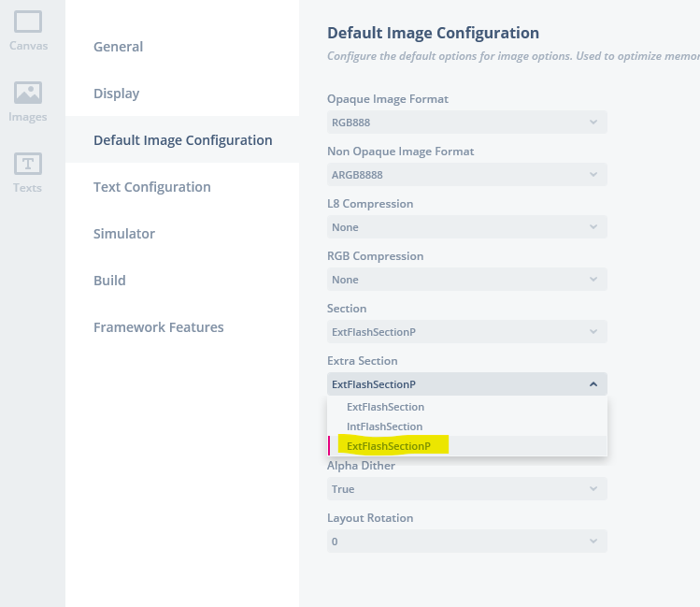Select Default Image Configuration section

coord(182,140)
